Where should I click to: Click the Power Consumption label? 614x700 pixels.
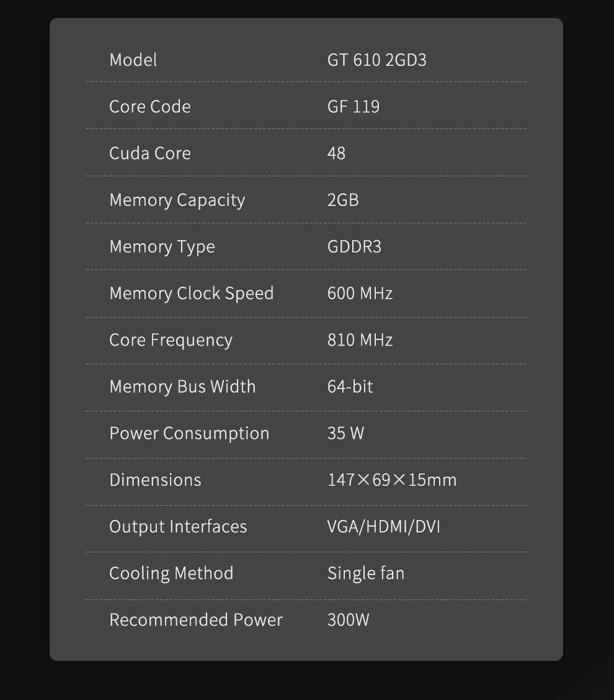pyautogui.click(x=189, y=433)
